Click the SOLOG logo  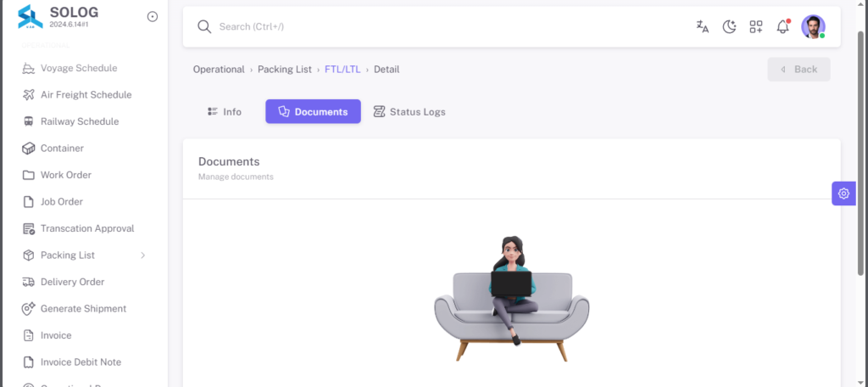click(x=31, y=17)
